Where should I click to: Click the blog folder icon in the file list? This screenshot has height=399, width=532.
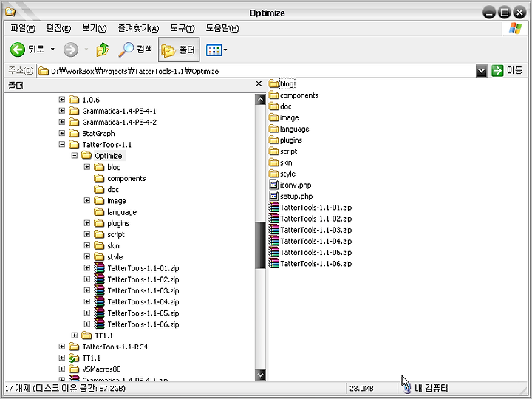click(x=274, y=83)
